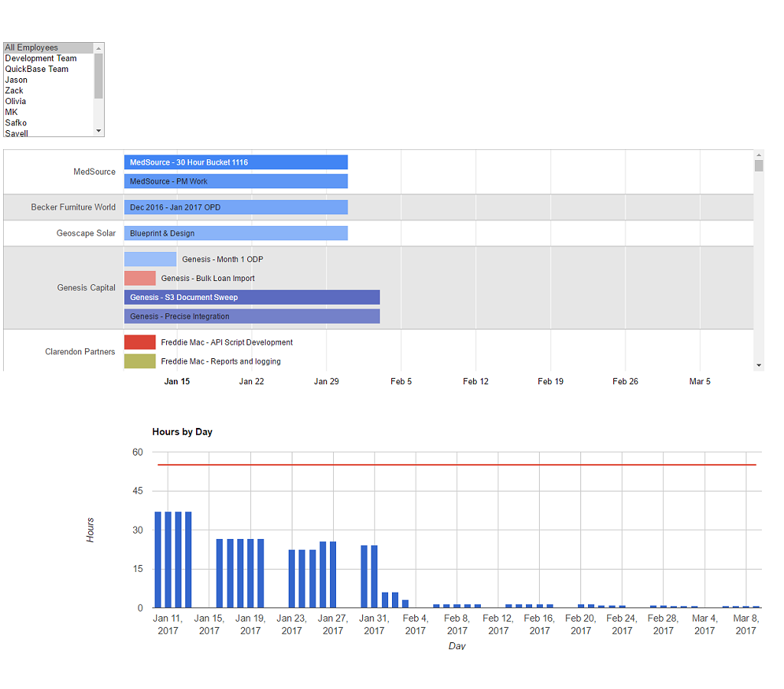
Task: Choose QuickBase Team from the list
Action: [48, 69]
